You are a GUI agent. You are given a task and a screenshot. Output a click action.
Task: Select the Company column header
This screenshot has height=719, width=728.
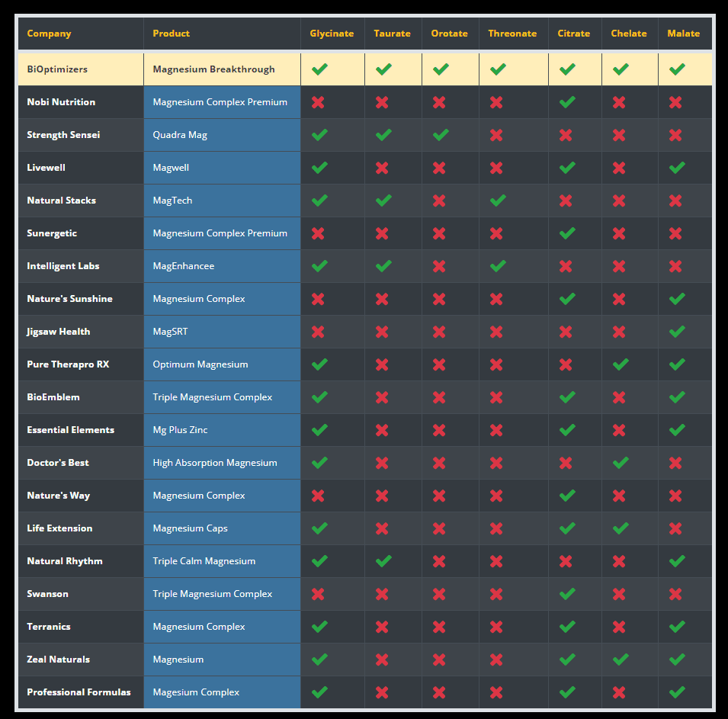pos(49,33)
